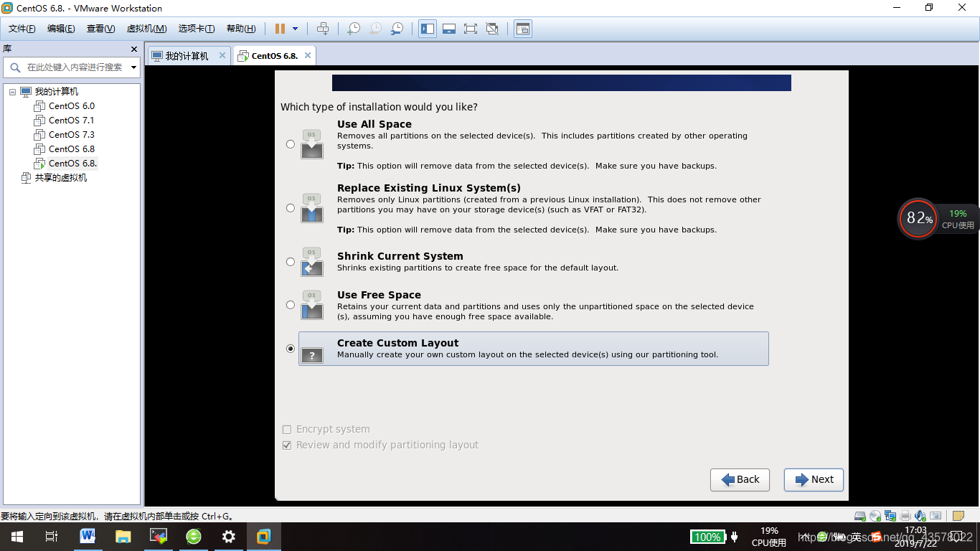Select Replace Existing Linux System(s) radio button
Image resolution: width=980 pixels, height=551 pixels.
[x=290, y=208]
